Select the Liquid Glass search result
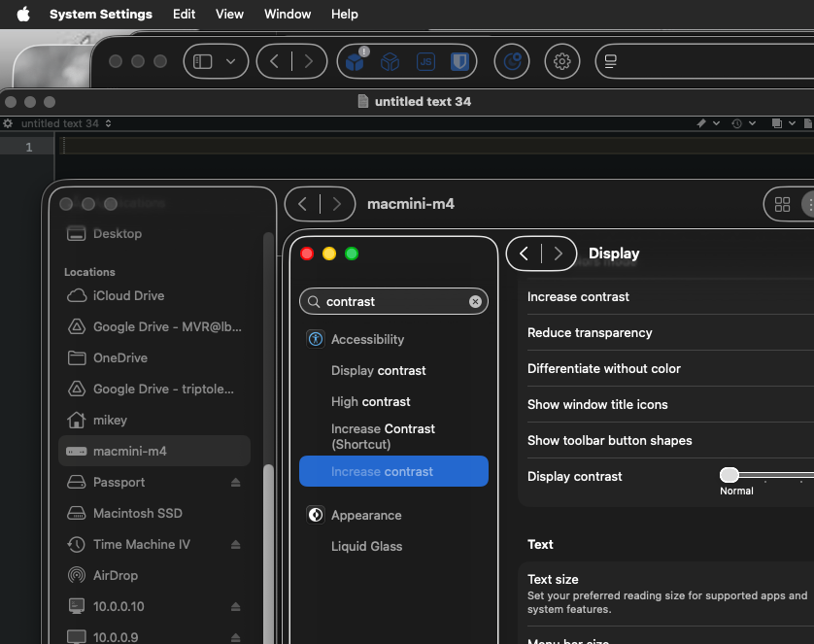The image size is (814, 644). (x=393, y=547)
